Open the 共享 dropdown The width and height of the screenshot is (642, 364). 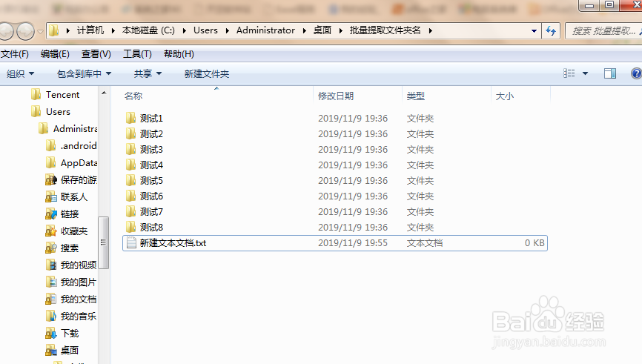coord(148,73)
